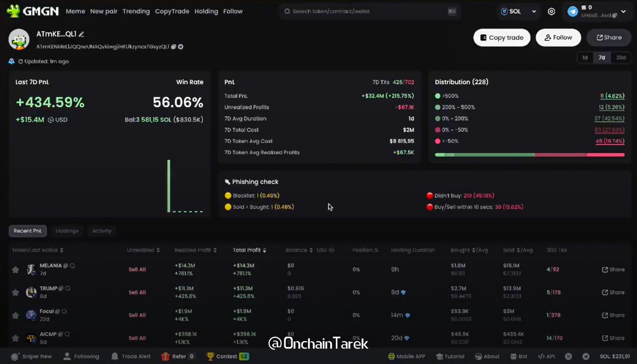Copy the Focal token address

(x=58, y=311)
